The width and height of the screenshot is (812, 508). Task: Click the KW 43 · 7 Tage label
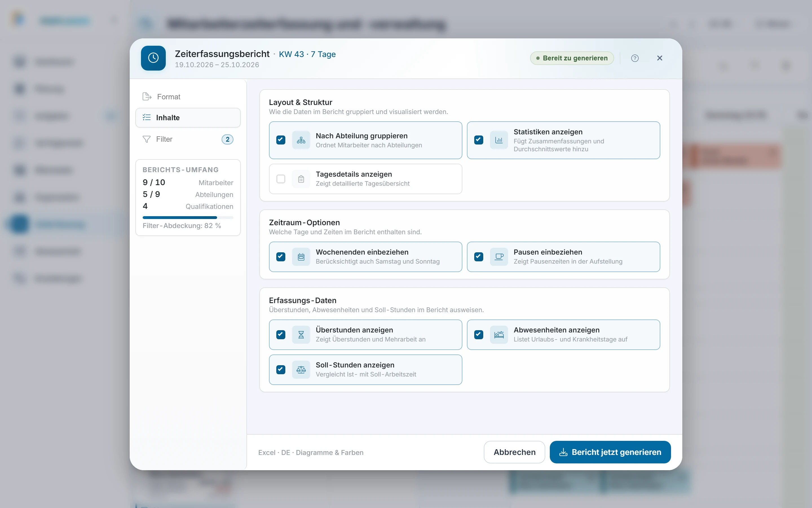(307, 54)
